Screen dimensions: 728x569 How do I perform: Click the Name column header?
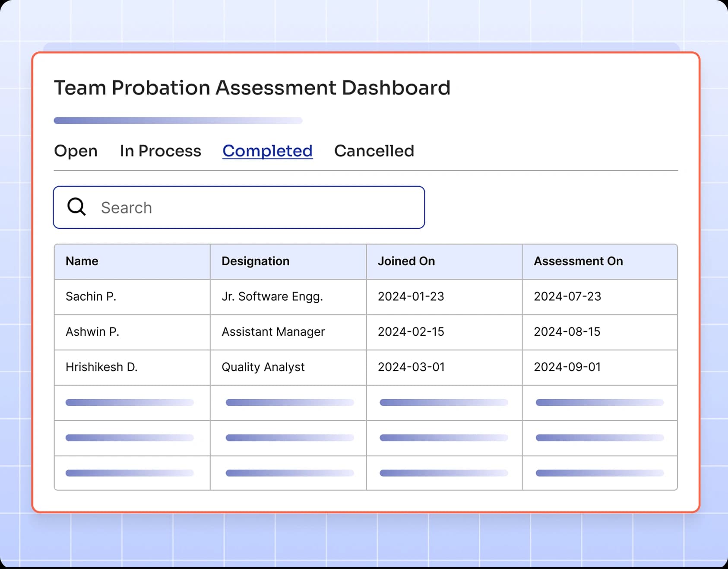coord(82,261)
